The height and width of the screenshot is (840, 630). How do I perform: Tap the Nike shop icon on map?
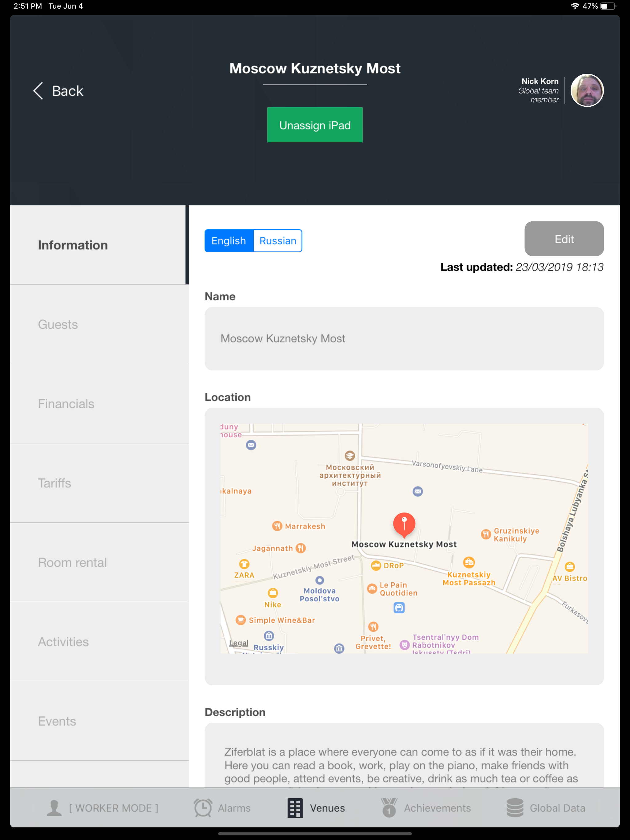(x=273, y=593)
